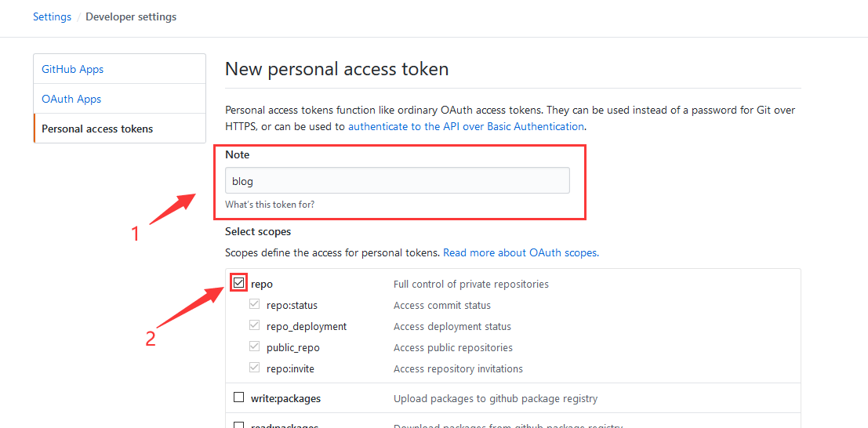Screen dimensions: 868x428
Task: Toggle the public_repo checkbox
Action: click(x=254, y=346)
